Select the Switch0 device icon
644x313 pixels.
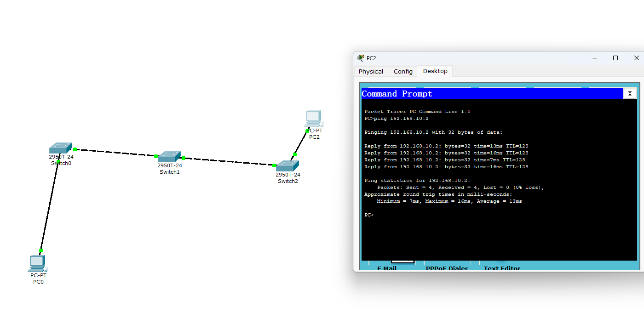(61, 148)
